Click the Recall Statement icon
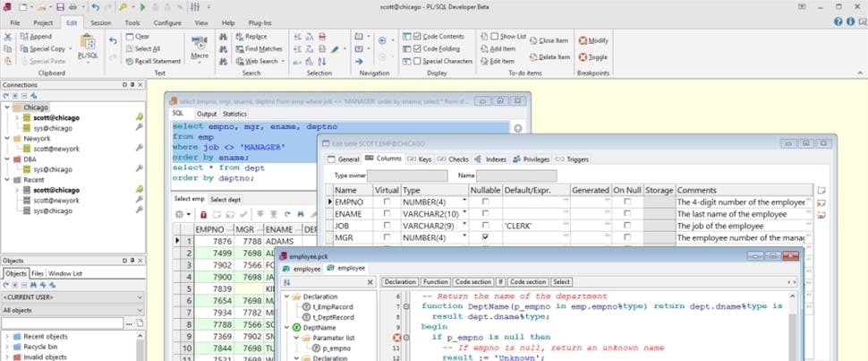 (129, 61)
